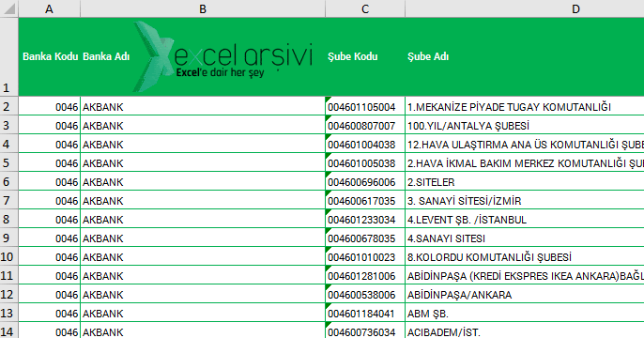Select cell with code 004601105004
This screenshot has height=338, width=644.
(x=365, y=107)
